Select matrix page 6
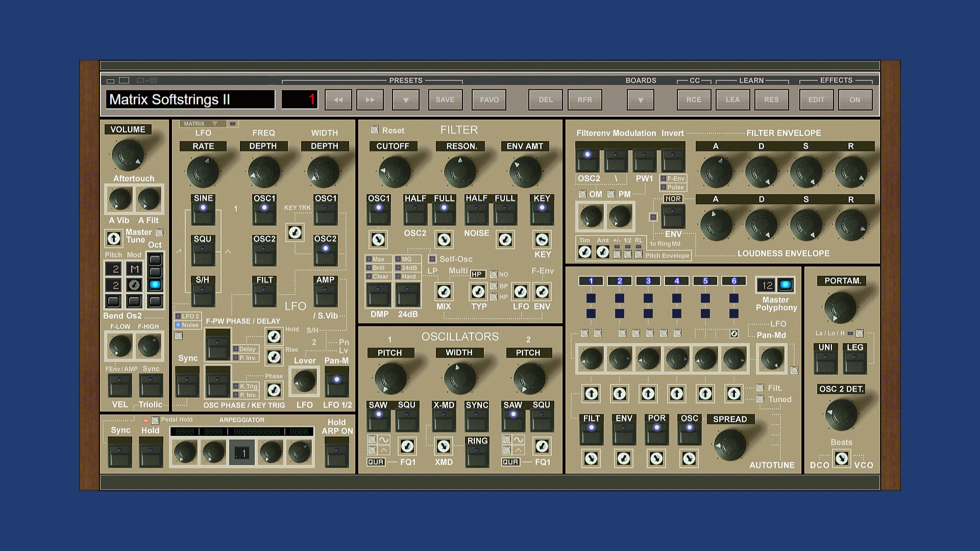The image size is (980, 551). pos(733,281)
